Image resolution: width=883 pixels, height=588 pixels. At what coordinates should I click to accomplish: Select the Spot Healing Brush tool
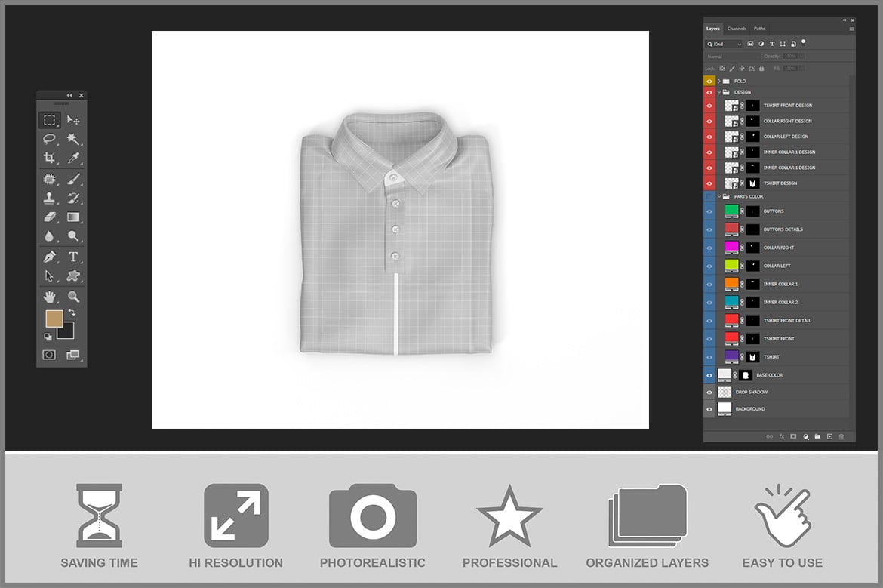50,179
